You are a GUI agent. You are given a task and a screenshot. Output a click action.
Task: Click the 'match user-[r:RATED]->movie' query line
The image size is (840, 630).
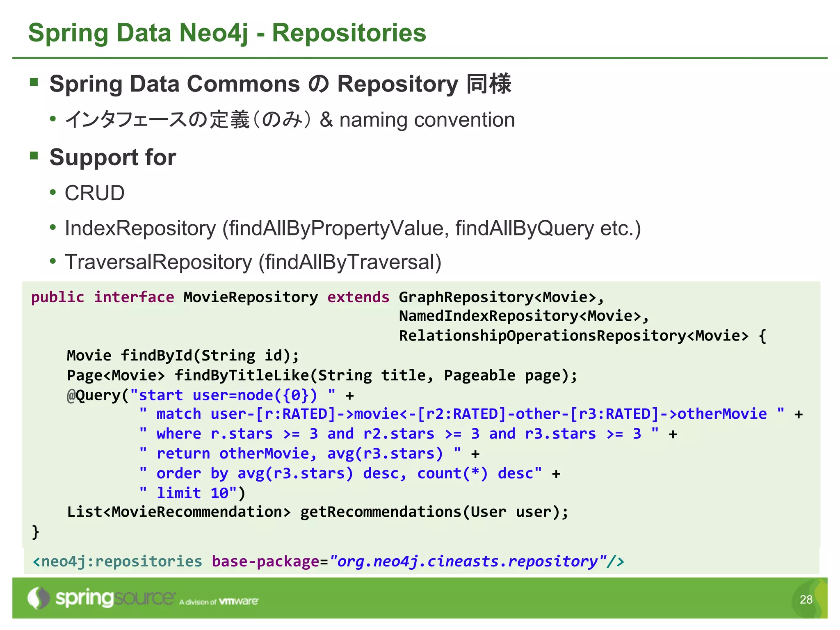click(471, 414)
